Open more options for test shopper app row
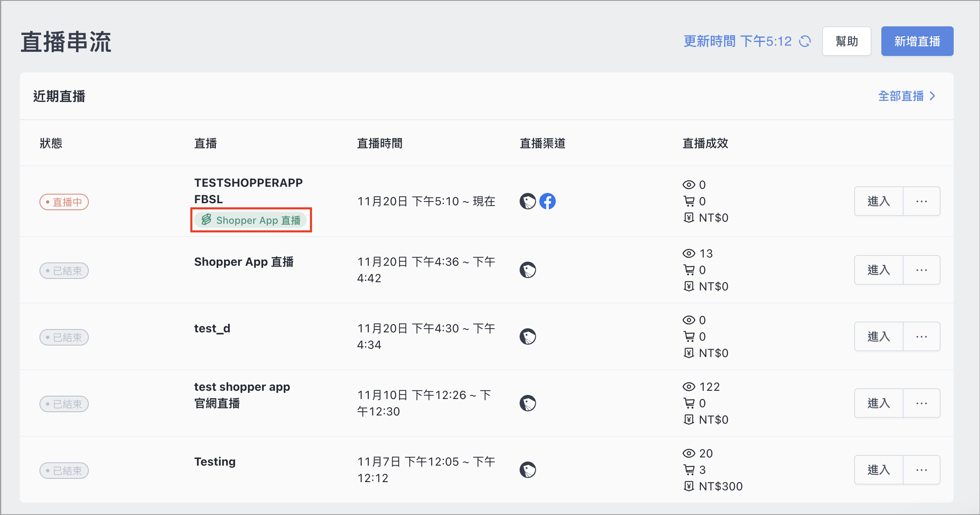The height and width of the screenshot is (515, 980). (922, 403)
